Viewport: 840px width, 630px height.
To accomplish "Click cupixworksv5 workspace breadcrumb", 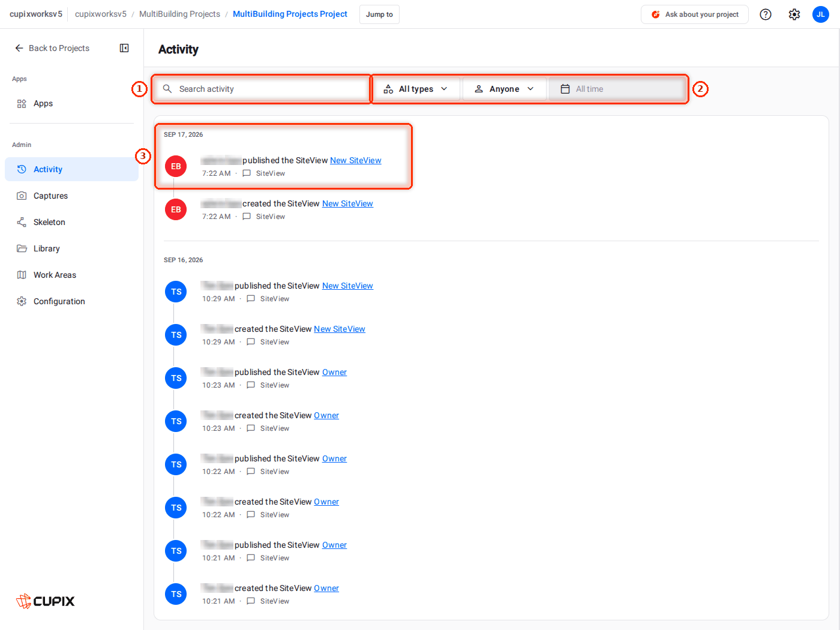I will [x=101, y=14].
